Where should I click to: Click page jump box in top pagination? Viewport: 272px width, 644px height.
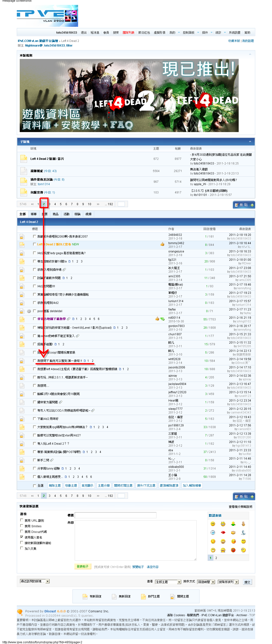click(121, 204)
